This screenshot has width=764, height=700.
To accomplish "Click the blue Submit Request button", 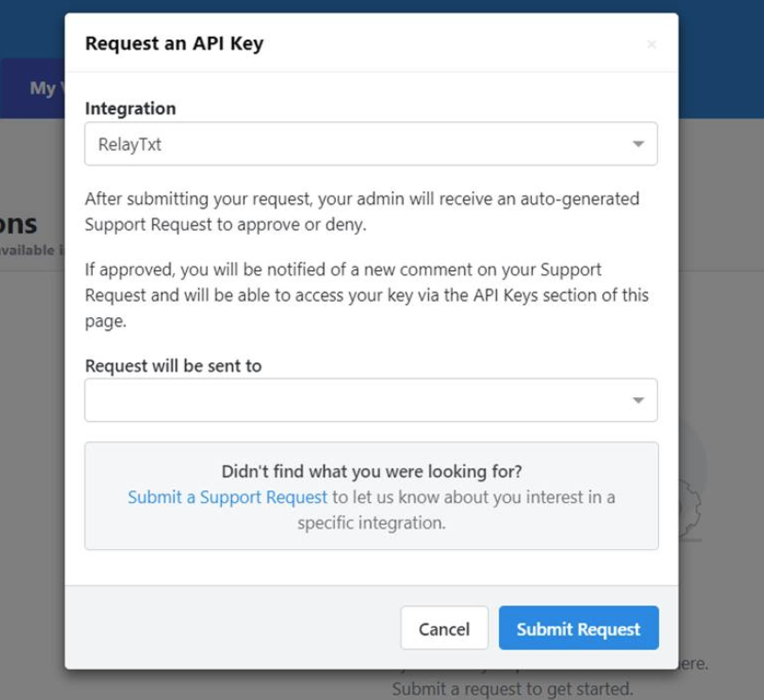I will tap(578, 628).
